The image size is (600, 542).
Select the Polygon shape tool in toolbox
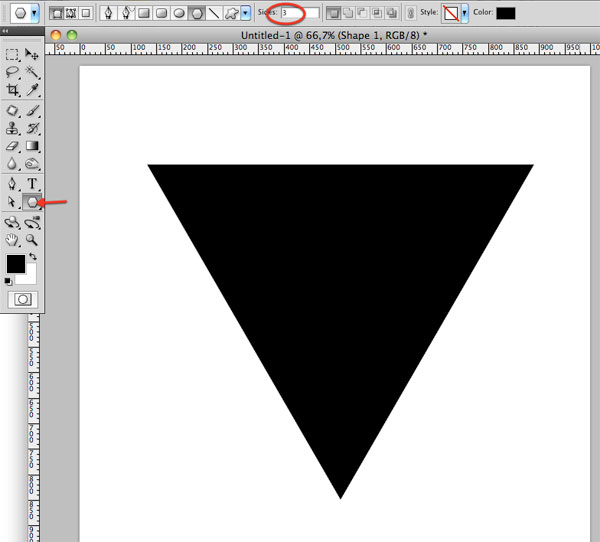32,202
